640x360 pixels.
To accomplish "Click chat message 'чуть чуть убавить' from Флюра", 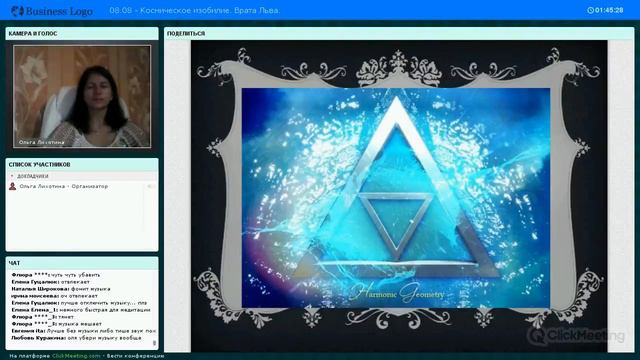I will tap(56, 275).
